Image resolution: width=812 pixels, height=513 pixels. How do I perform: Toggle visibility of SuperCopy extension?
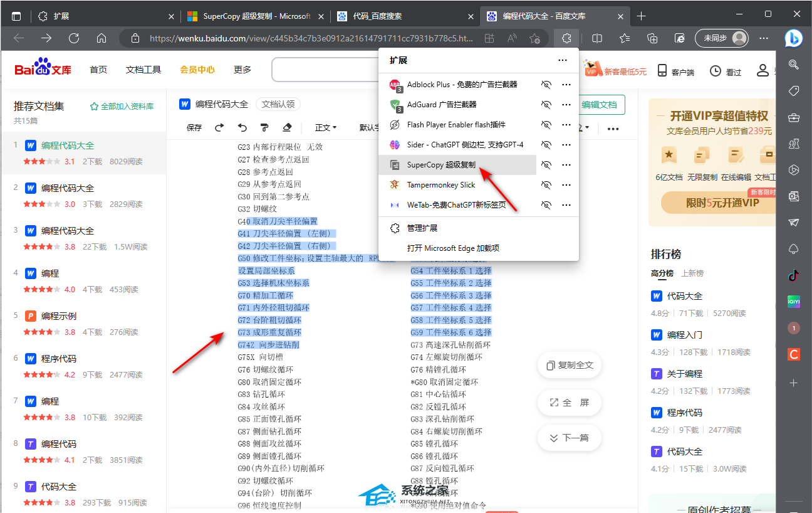pos(546,164)
